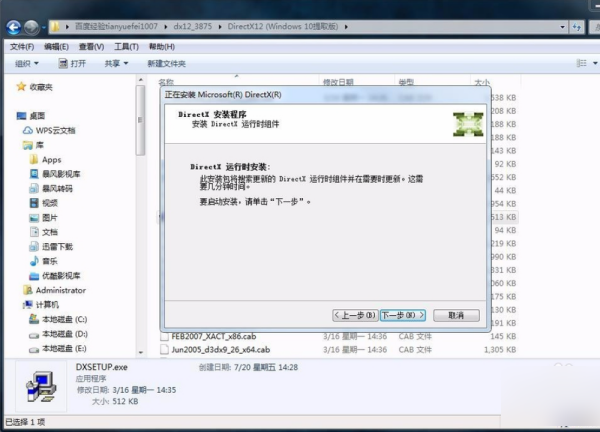Click the change view icon
This screenshot has height=432, width=600.
(x=582, y=63)
